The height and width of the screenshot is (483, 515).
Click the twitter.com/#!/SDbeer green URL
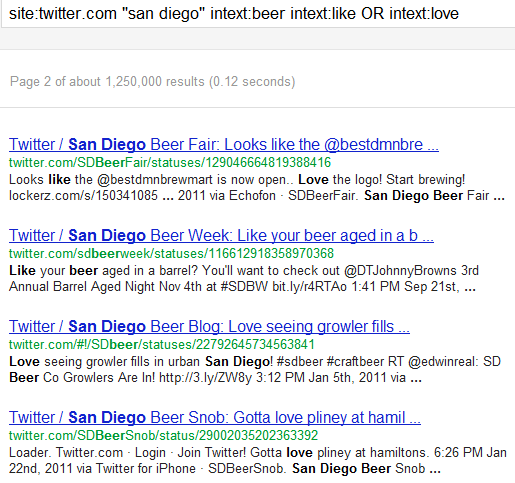pos(162,345)
